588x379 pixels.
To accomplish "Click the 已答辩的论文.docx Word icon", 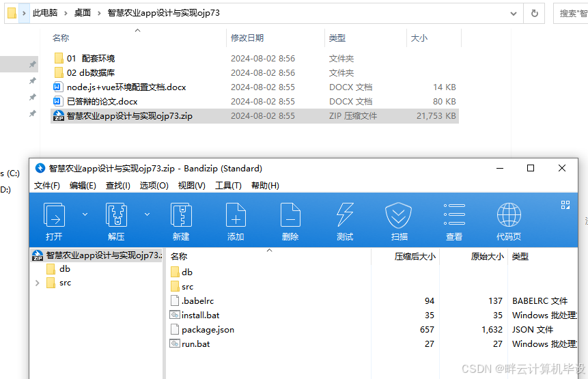I will (57, 101).
